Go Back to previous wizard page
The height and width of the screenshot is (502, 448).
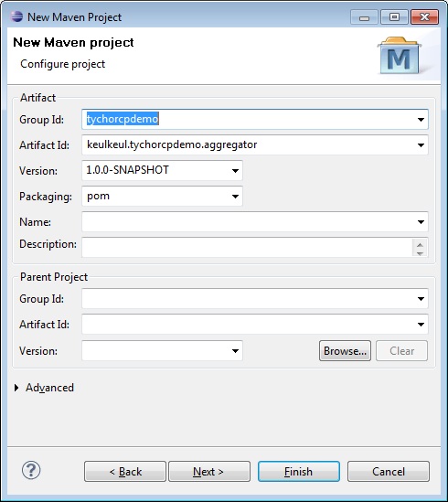(125, 471)
